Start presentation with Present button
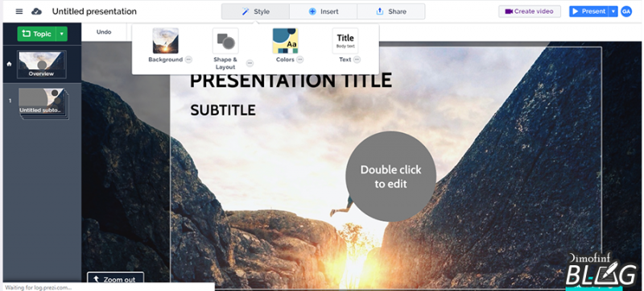Screen dimensions: 644x291 pyautogui.click(x=589, y=11)
